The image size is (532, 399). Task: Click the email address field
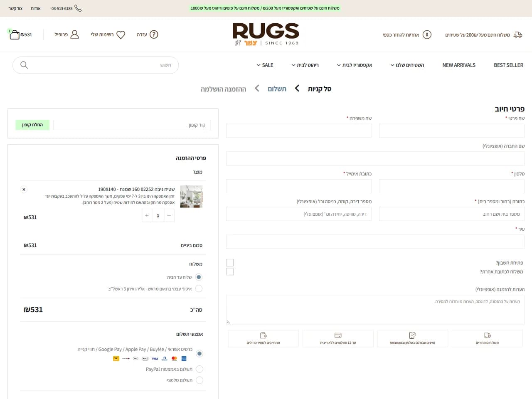pos(299,186)
